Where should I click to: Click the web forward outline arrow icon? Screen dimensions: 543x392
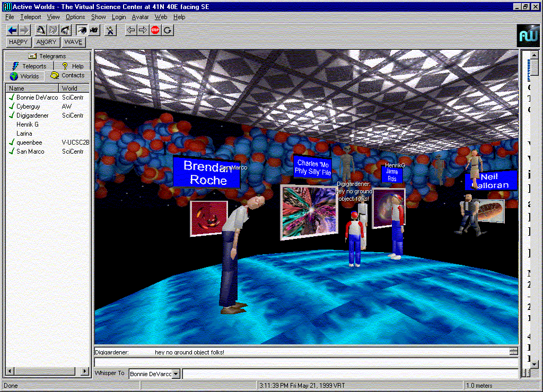pos(143,30)
